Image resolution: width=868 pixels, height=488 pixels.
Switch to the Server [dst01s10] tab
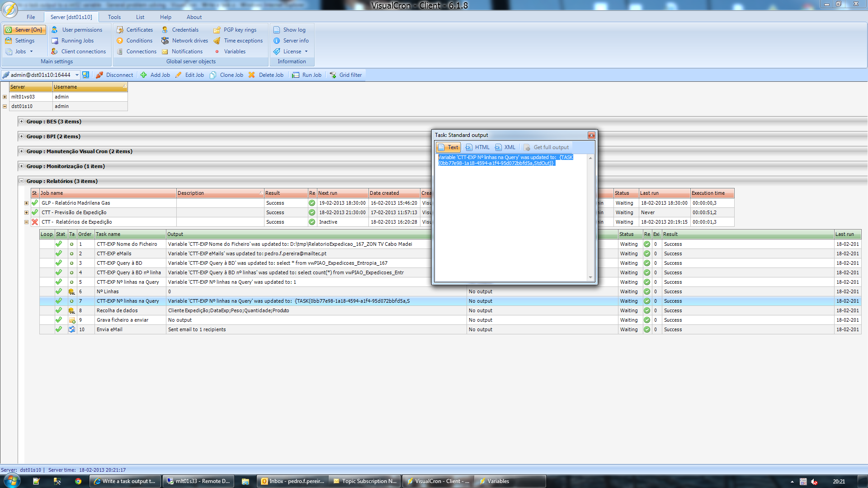(71, 17)
